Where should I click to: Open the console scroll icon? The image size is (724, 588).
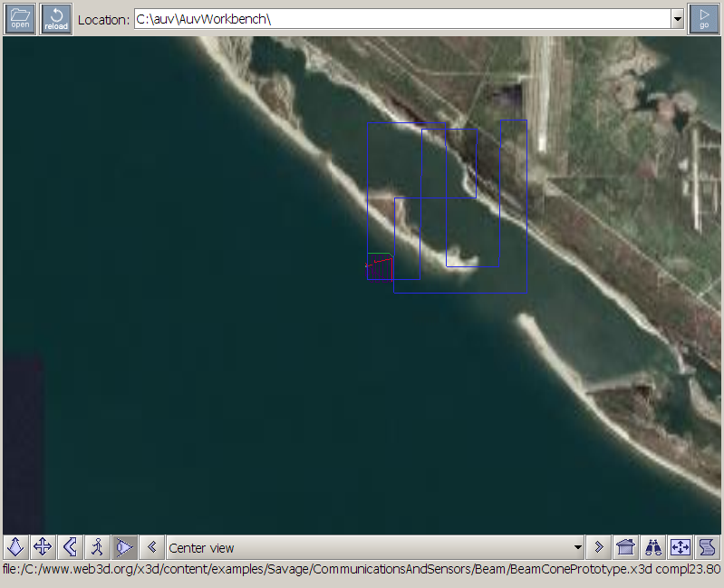click(707, 547)
